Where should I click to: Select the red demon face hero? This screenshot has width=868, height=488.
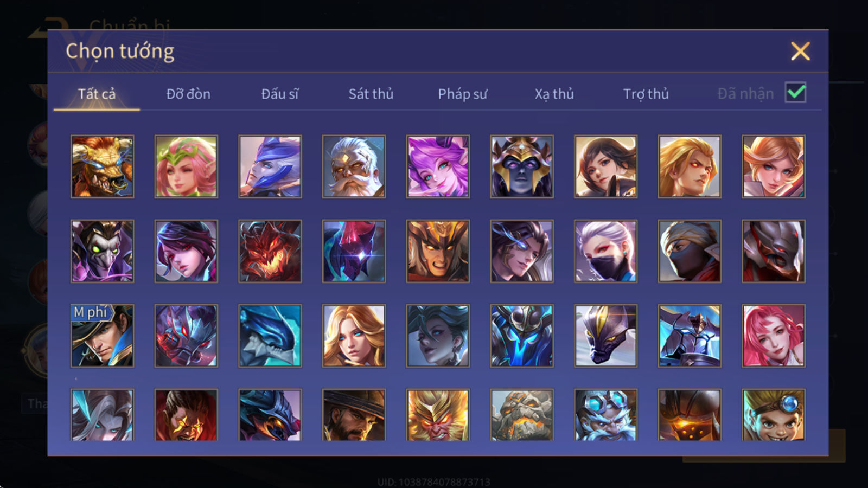(270, 251)
